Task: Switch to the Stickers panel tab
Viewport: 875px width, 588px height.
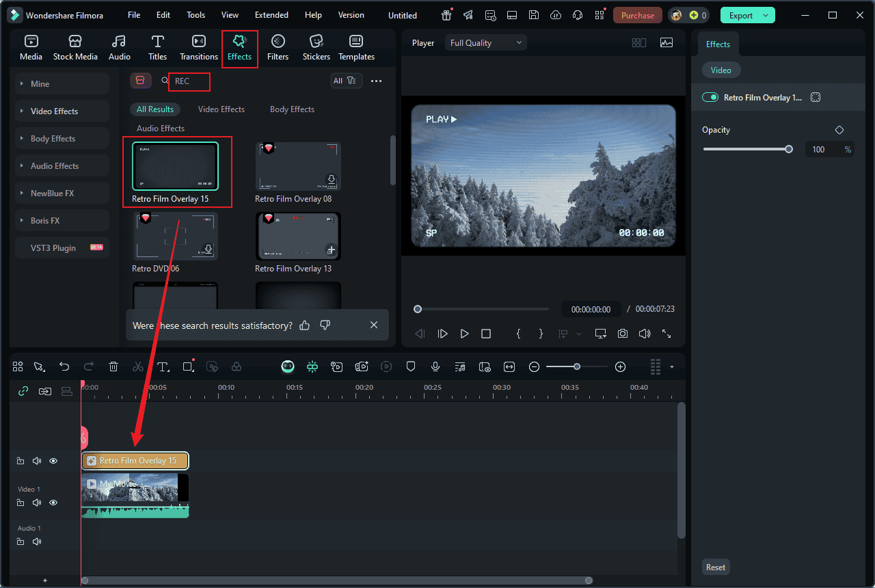Action: 316,48
